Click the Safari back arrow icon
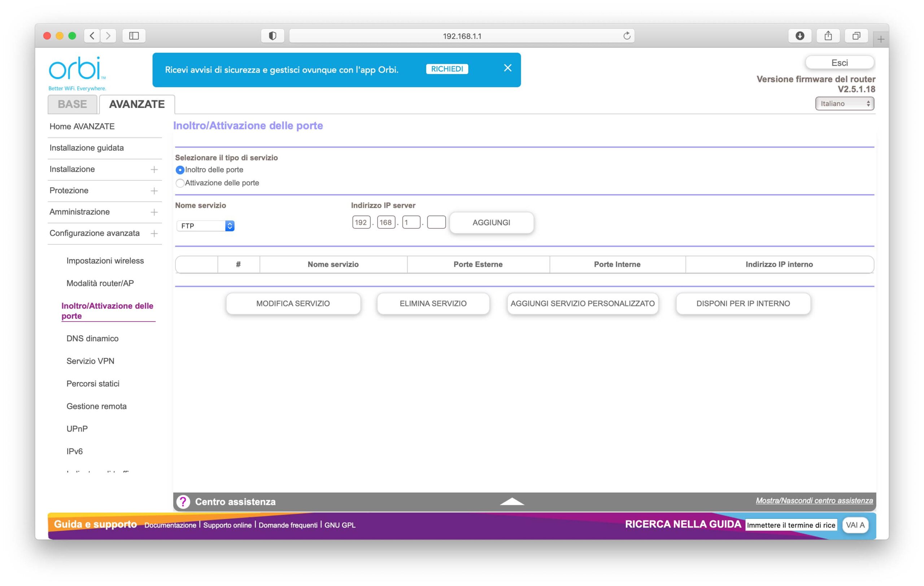The image size is (924, 586). tap(92, 36)
